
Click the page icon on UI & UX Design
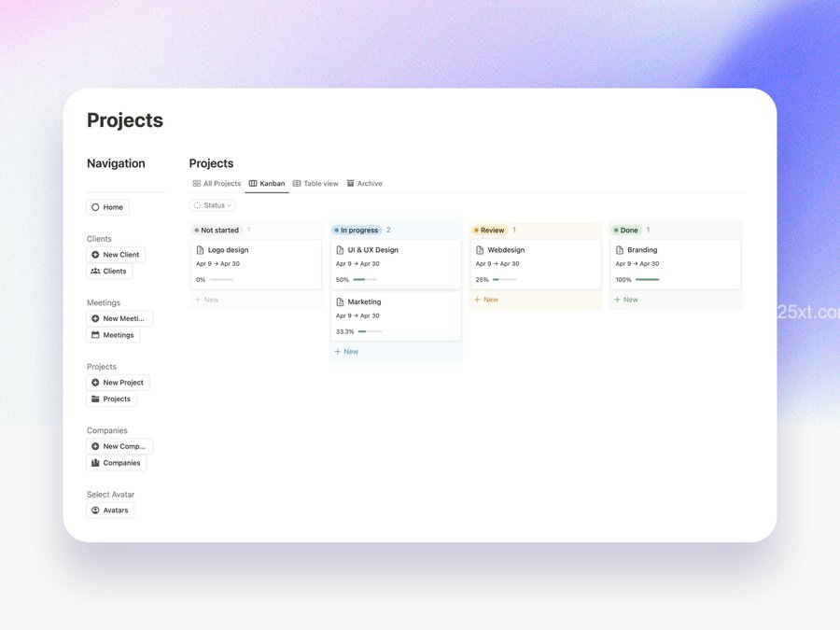pos(340,250)
